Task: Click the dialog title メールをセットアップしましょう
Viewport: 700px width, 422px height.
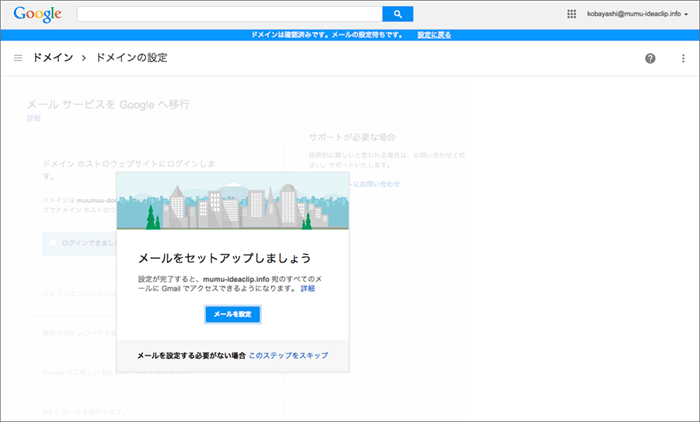Action: click(x=225, y=258)
